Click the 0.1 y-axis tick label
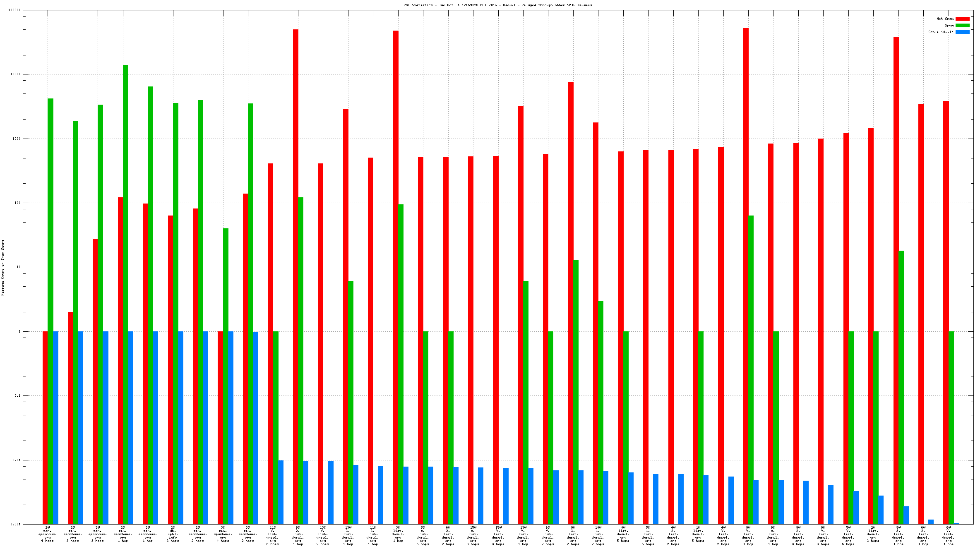Viewport: 980px width, 551px height. point(17,395)
